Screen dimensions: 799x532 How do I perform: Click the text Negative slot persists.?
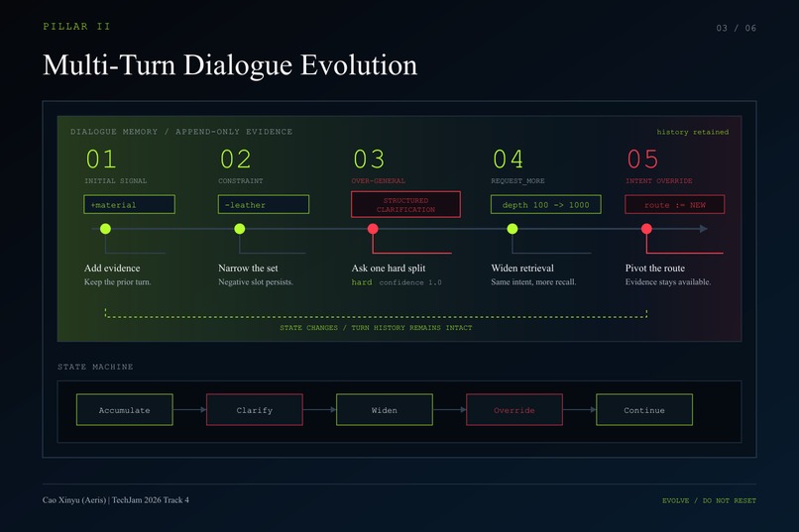pyautogui.click(x=256, y=282)
